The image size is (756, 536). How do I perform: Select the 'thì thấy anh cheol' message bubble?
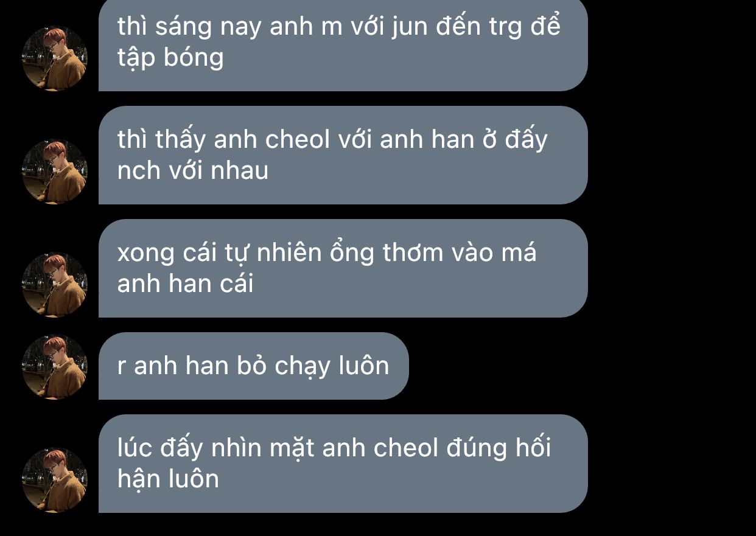pos(343,155)
